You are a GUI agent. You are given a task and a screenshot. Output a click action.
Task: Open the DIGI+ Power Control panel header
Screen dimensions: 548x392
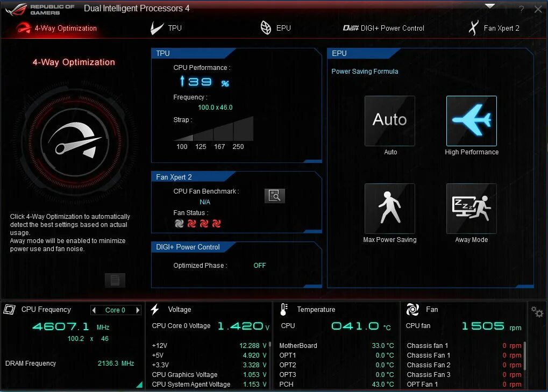tap(193, 247)
